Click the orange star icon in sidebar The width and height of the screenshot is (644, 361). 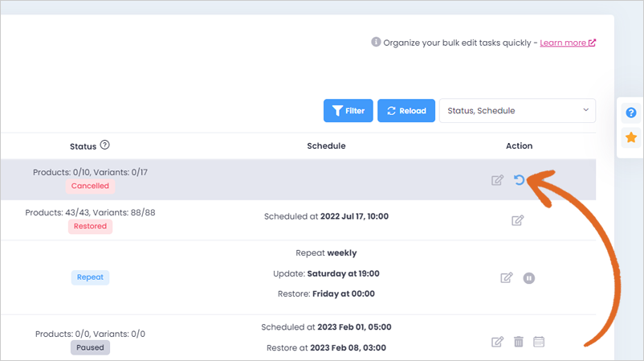point(631,137)
